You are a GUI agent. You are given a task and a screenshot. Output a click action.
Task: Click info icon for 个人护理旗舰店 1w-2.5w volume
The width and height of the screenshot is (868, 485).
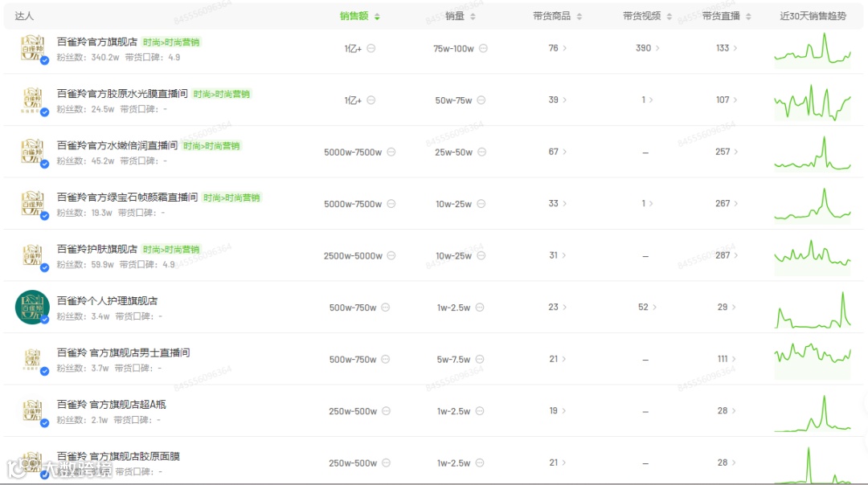480,307
